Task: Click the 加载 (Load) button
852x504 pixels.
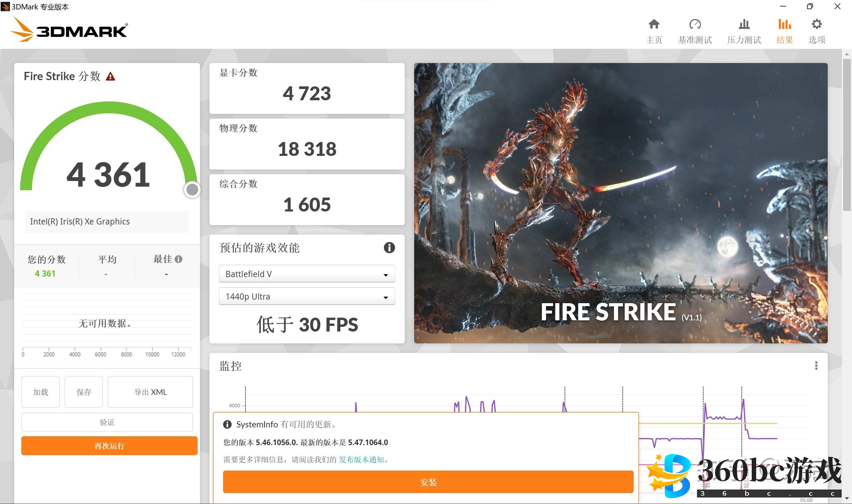Action: click(41, 392)
